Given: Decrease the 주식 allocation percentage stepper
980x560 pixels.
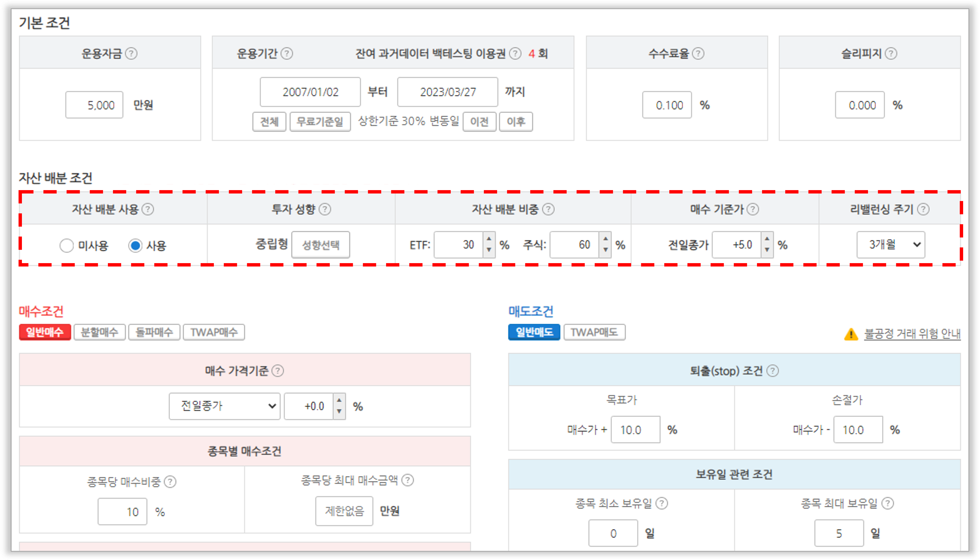Looking at the screenshot, I should [605, 250].
